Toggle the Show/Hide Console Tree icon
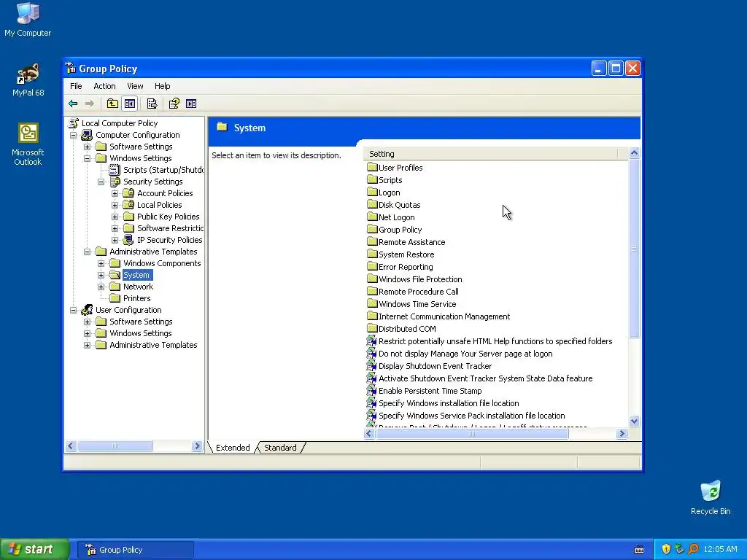This screenshot has height=560, width=747. 130,104
